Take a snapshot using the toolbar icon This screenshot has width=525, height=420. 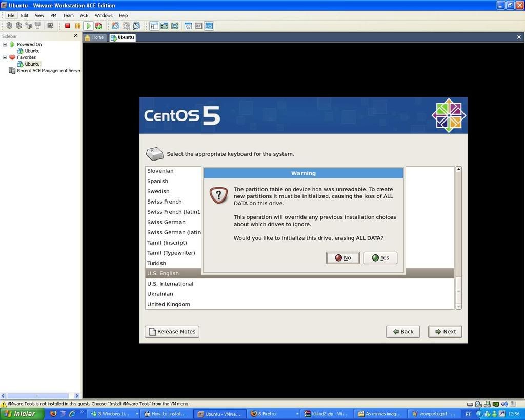(x=116, y=26)
